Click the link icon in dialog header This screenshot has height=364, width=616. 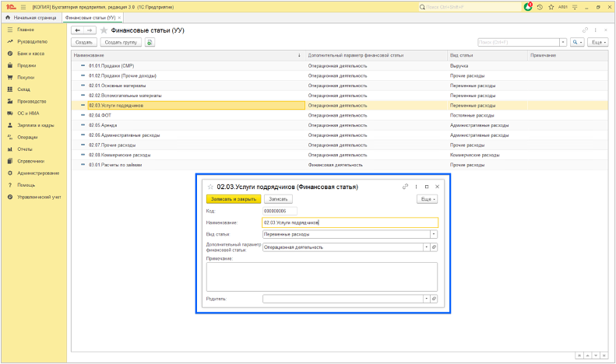point(405,187)
